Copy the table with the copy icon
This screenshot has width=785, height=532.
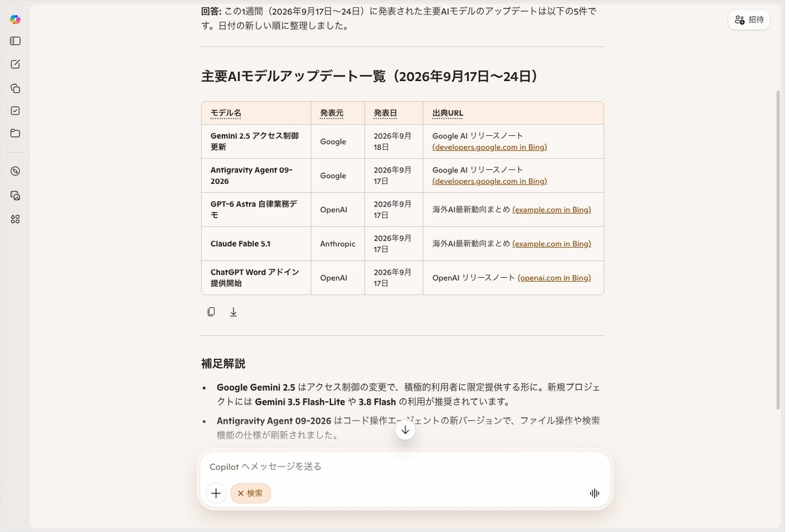pyautogui.click(x=211, y=312)
